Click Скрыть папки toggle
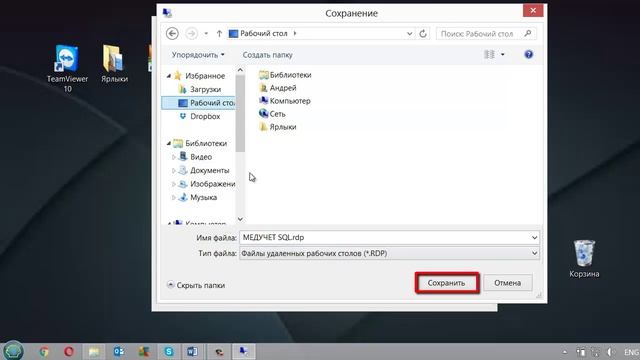The width and height of the screenshot is (640, 360). click(196, 285)
